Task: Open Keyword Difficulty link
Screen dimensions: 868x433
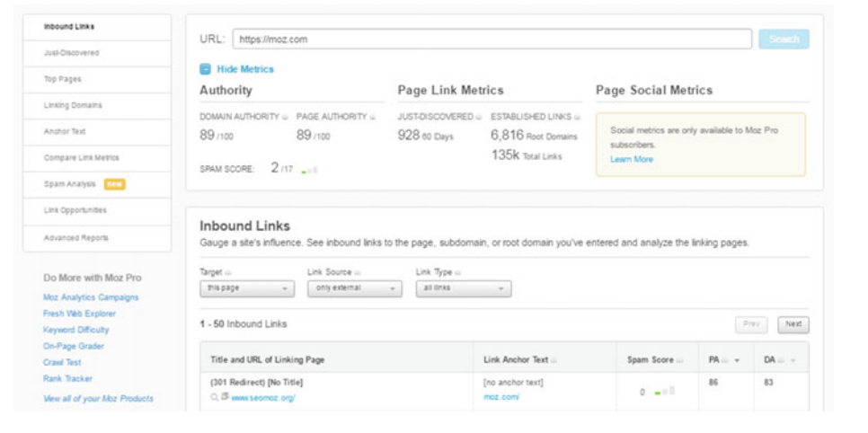Action: (x=75, y=330)
